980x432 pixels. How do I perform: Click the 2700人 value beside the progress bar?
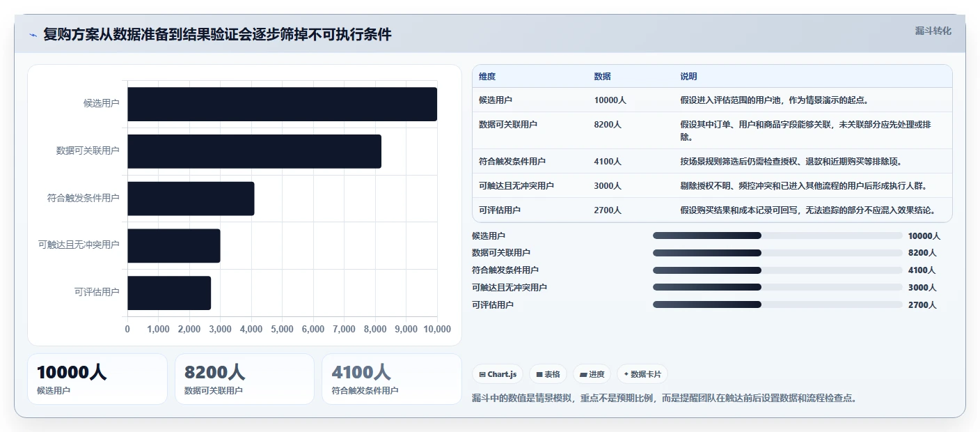[922, 305]
